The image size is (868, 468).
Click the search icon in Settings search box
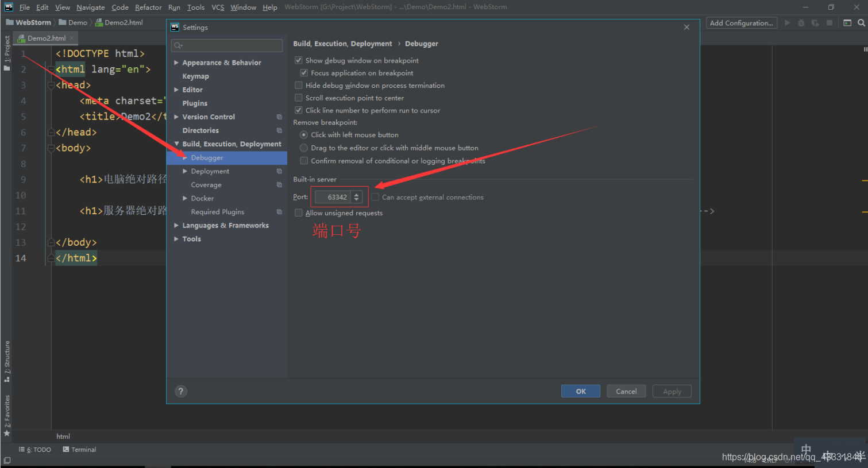click(178, 45)
